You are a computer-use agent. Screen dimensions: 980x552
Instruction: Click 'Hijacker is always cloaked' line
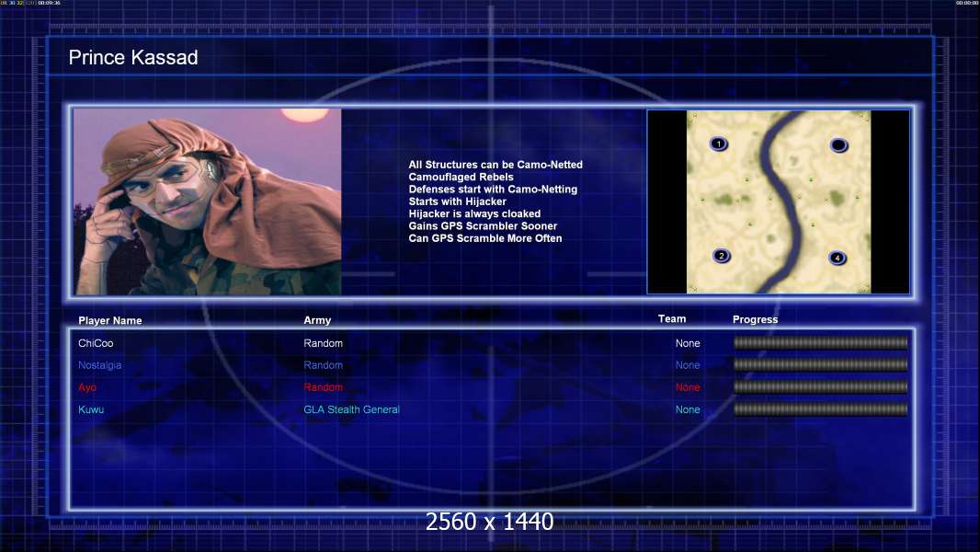474,213
